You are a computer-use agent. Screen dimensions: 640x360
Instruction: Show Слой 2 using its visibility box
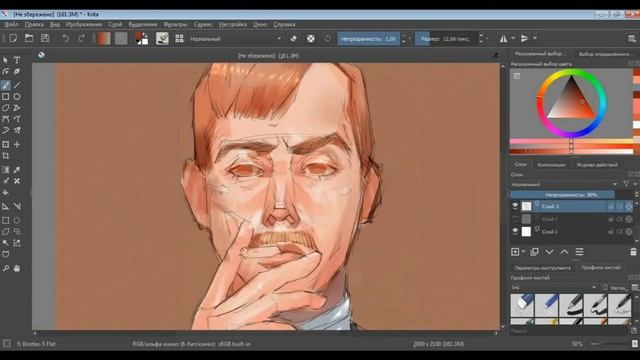tap(515, 219)
